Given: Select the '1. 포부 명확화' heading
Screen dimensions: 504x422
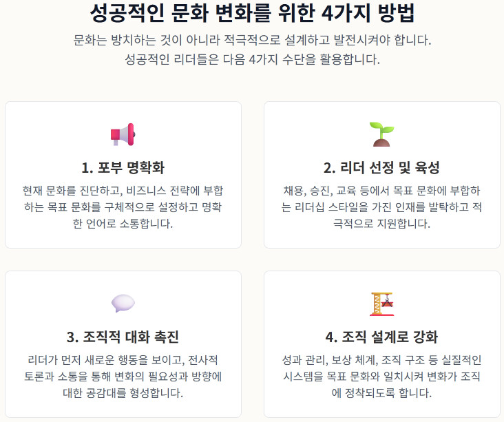Looking at the screenshot, I should point(123,168).
